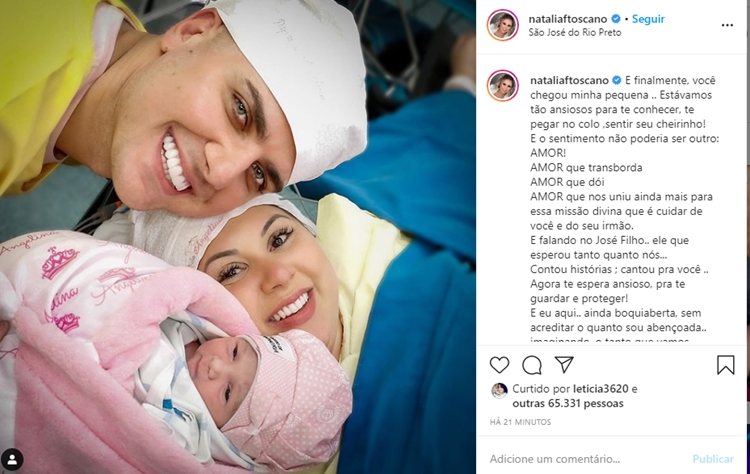Click the nataliaftoscano username in the caption

point(569,80)
